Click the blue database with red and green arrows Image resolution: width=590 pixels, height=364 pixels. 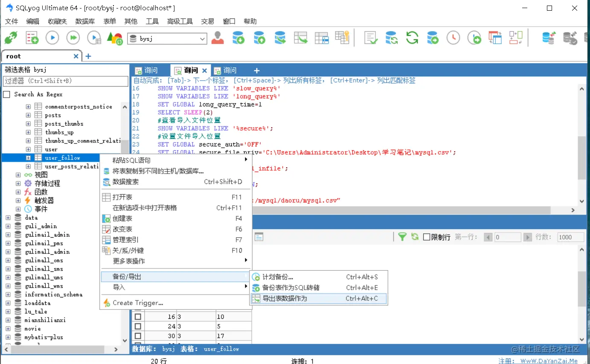pos(549,38)
